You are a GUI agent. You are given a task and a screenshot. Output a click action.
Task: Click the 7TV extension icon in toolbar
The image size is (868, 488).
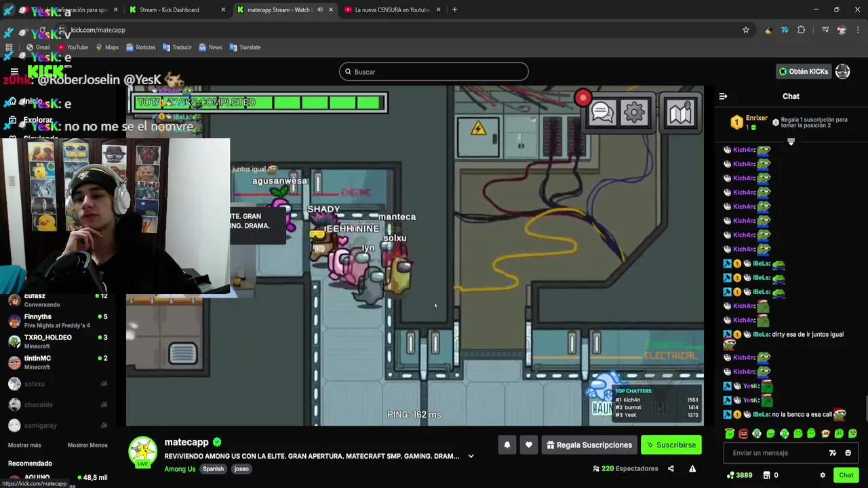[x=785, y=30]
